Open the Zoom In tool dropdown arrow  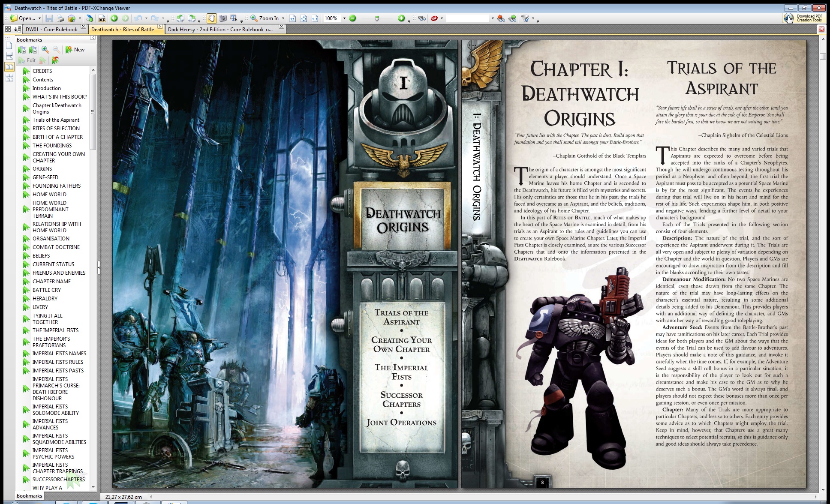click(283, 18)
